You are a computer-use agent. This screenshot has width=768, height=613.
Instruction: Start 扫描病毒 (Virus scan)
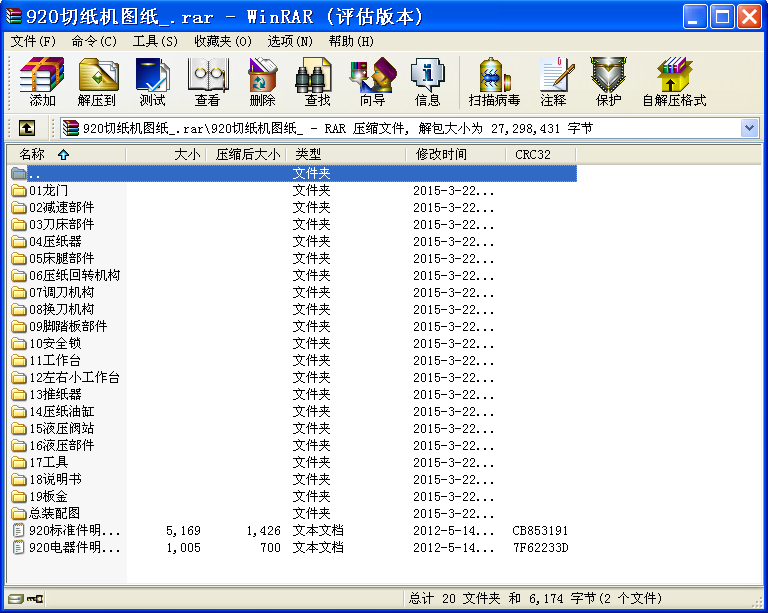coord(494,81)
